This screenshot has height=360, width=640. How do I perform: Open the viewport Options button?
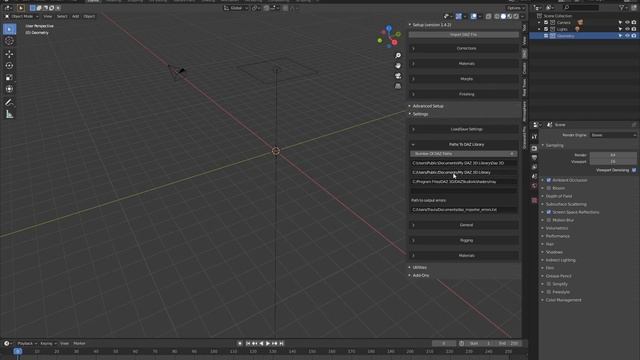point(516,8)
